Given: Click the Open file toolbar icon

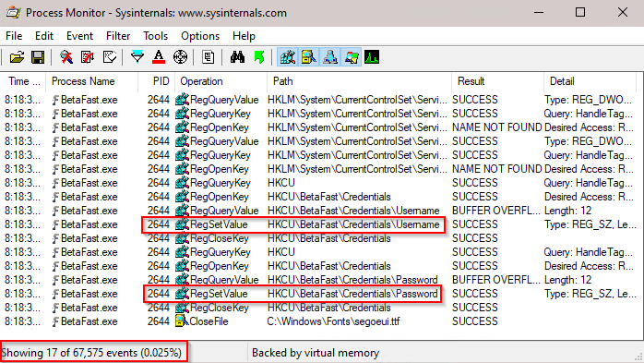Looking at the screenshot, I should (17, 57).
